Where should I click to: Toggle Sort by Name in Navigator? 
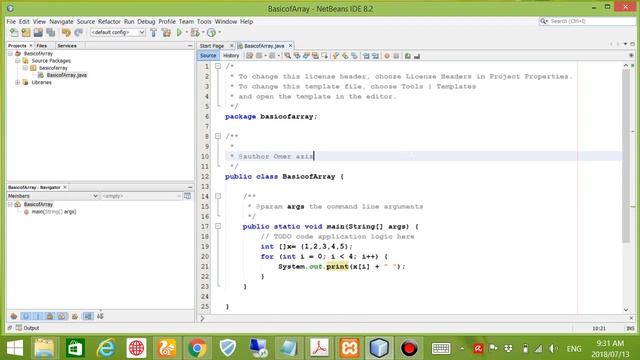(x=88, y=316)
